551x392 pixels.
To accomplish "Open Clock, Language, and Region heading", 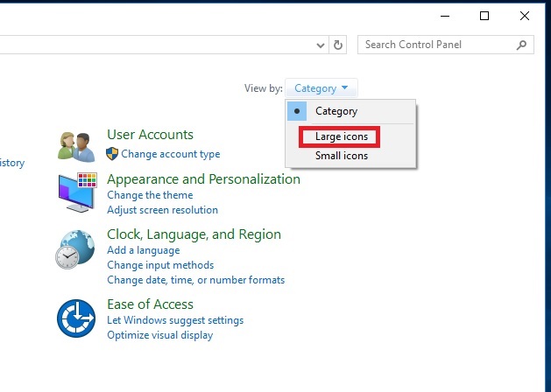I will 194,234.
